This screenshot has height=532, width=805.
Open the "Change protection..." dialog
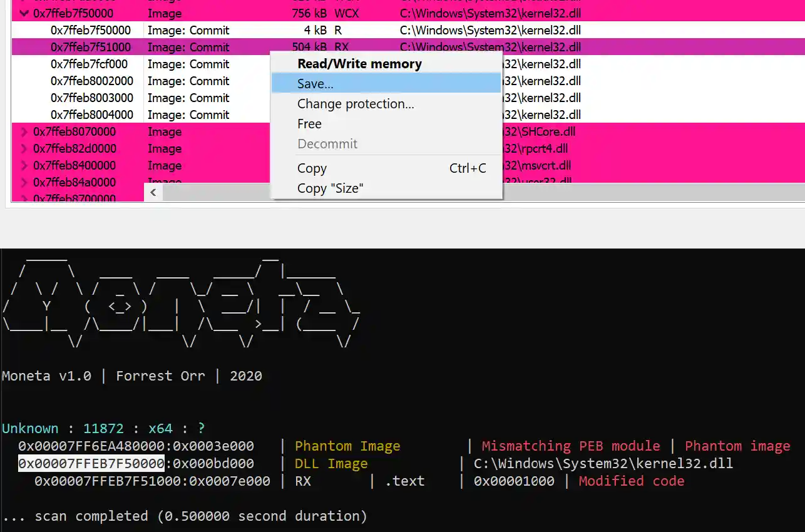pyautogui.click(x=356, y=103)
